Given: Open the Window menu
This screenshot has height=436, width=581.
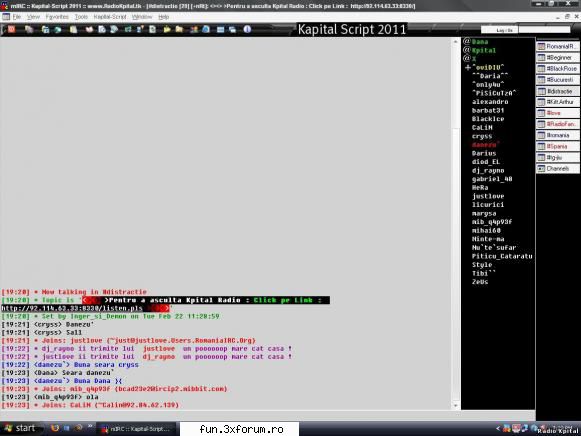Looking at the screenshot, I should click(x=142, y=17).
